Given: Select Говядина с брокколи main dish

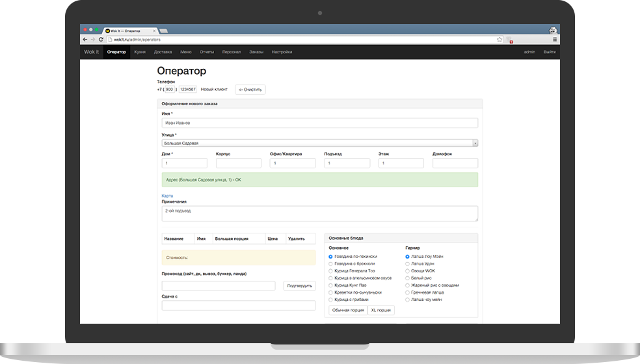Looking at the screenshot, I should click(330, 264).
